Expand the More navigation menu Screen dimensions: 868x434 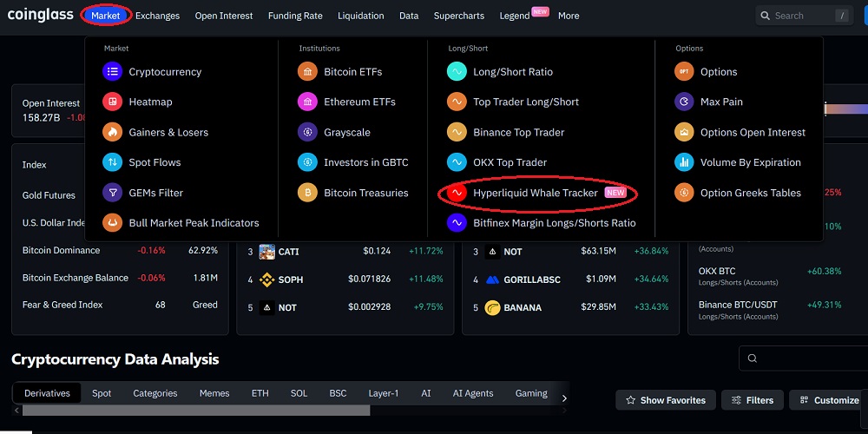pos(569,16)
